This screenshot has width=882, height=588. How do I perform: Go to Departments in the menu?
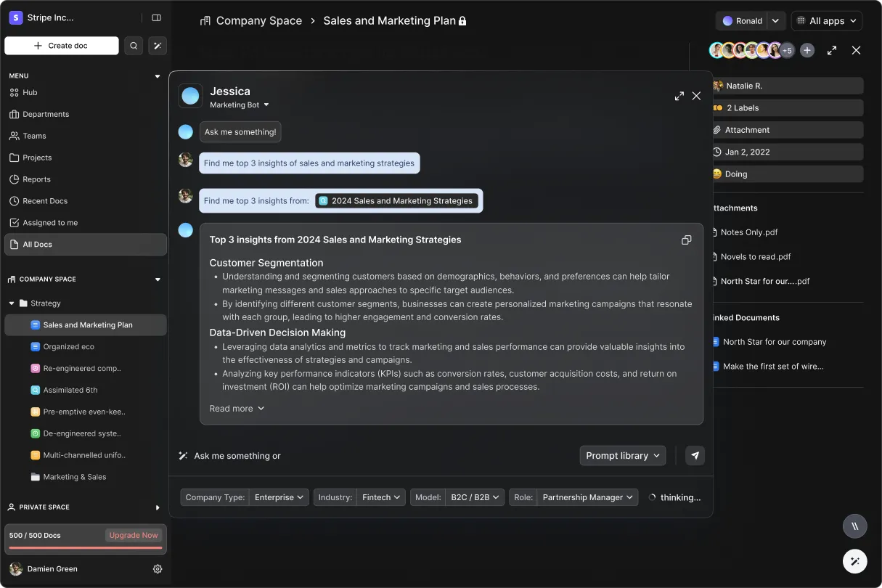point(46,114)
